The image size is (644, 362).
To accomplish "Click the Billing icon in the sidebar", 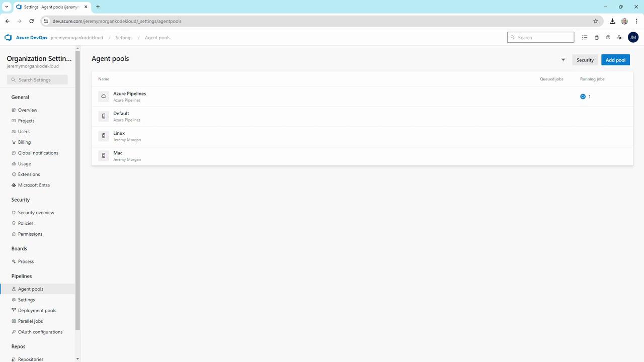I will coord(14,142).
